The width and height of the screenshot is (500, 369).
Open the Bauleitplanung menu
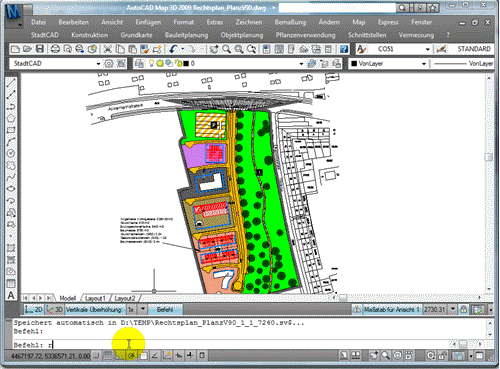click(186, 35)
